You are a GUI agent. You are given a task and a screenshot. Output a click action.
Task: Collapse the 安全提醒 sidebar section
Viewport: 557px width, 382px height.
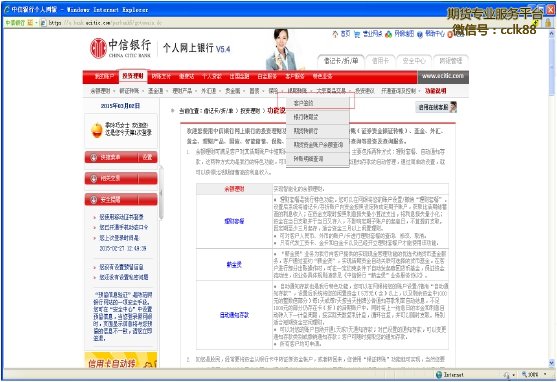point(94,200)
